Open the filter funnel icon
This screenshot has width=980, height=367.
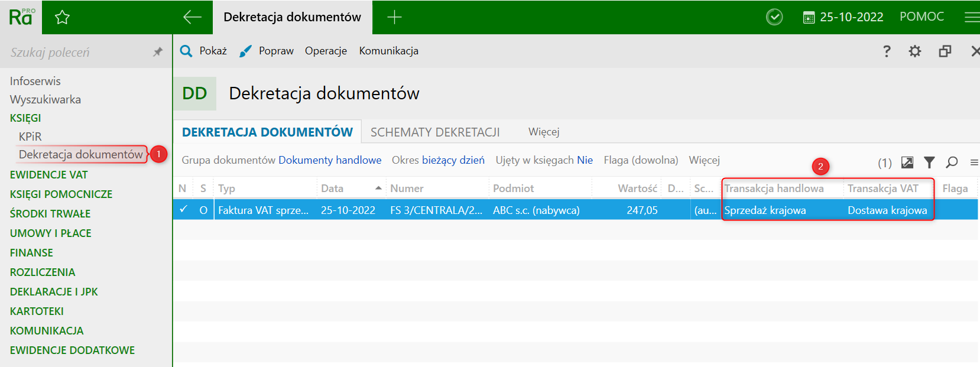tap(929, 162)
